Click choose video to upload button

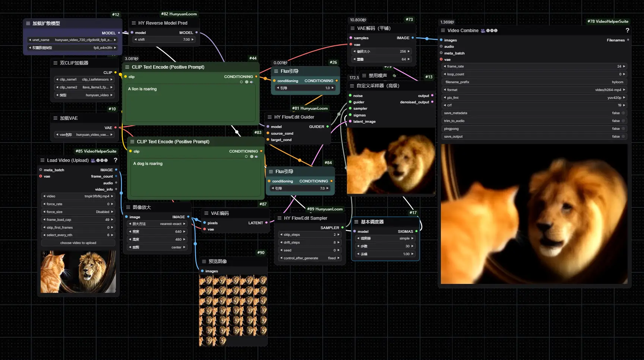(78, 243)
